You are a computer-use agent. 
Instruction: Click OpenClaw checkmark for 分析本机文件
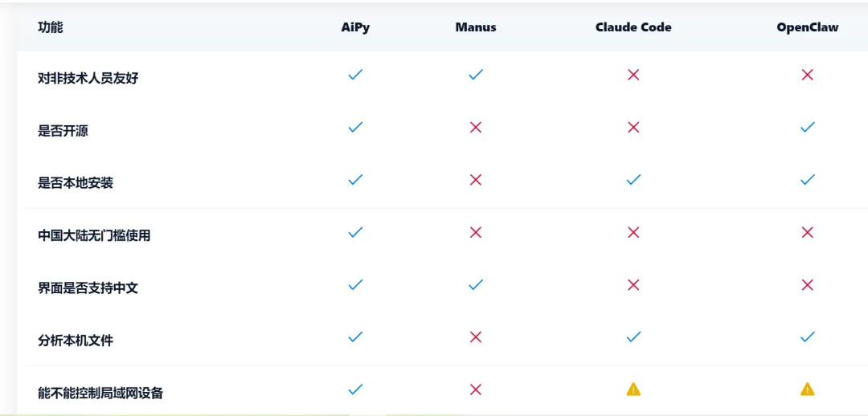808,336
